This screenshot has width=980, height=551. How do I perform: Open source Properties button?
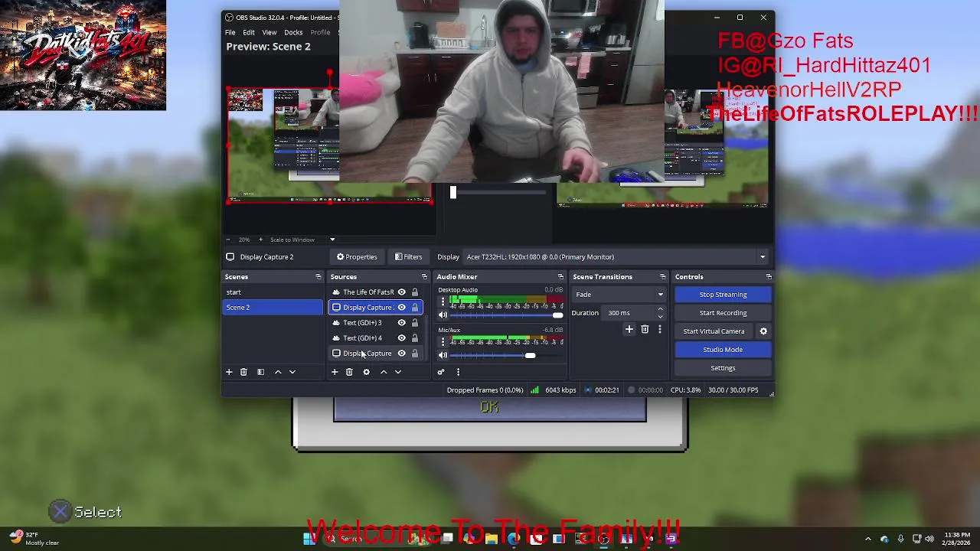click(357, 257)
